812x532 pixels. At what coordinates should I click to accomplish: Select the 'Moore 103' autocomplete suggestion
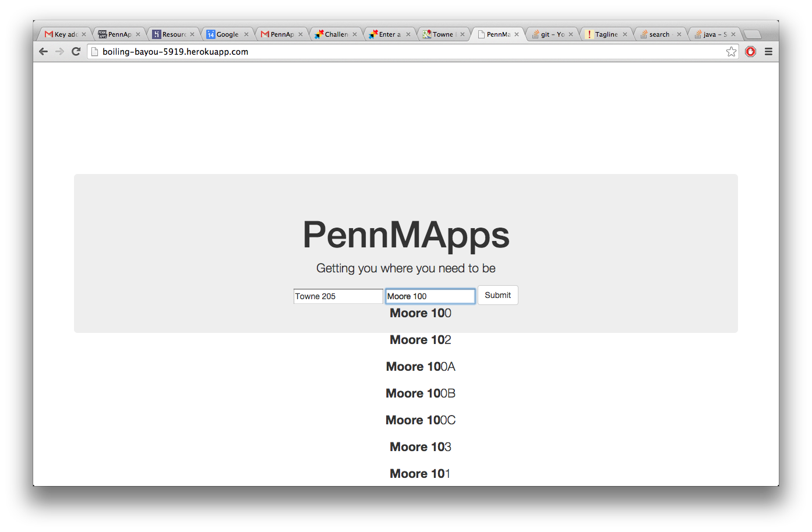pyautogui.click(x=421, y=447)
